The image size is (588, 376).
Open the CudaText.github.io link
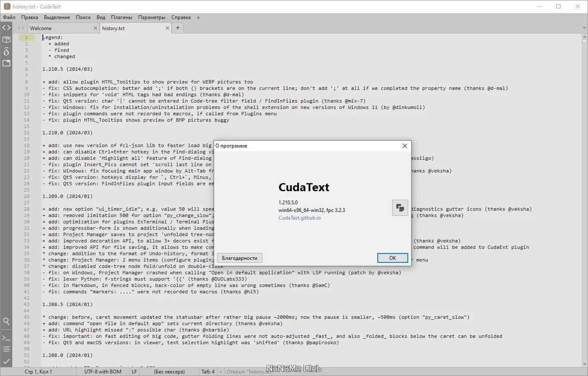coord(300,218)
